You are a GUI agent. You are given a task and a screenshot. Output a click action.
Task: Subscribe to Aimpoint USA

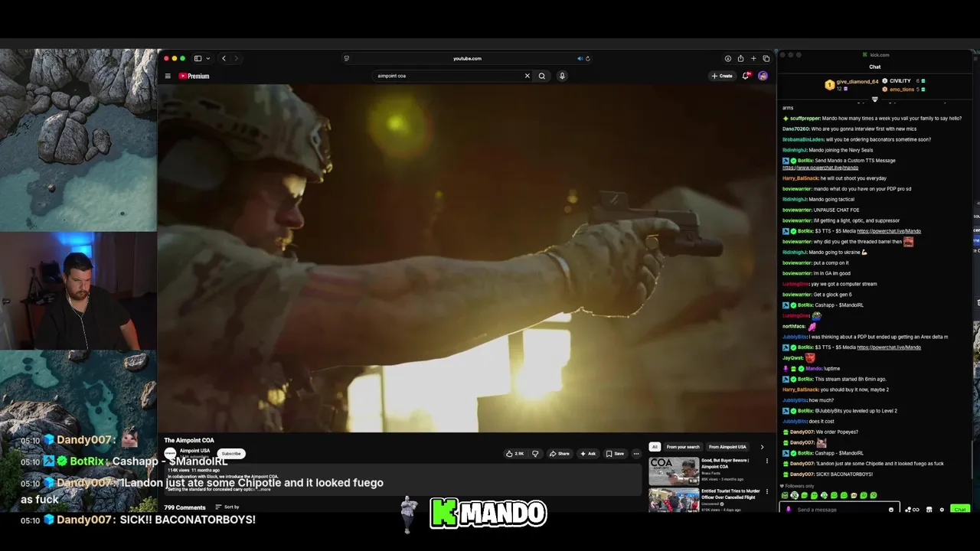[x=231, y=453]
